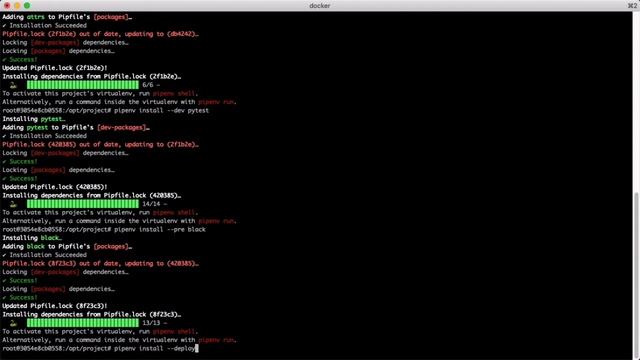Click the command "pipenv install --dev pytest"
The image size is (640, 360).
[x=161, y=110]
